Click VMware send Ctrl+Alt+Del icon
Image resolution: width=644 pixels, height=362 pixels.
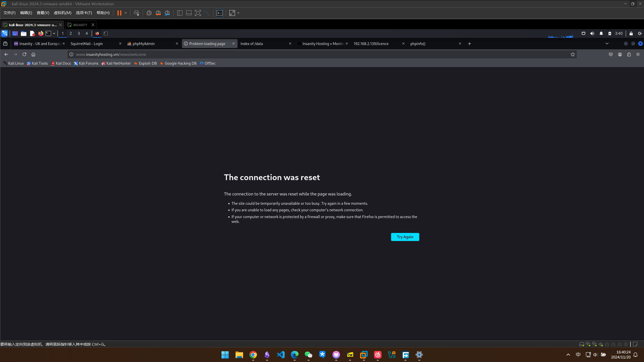pos(136,13)
